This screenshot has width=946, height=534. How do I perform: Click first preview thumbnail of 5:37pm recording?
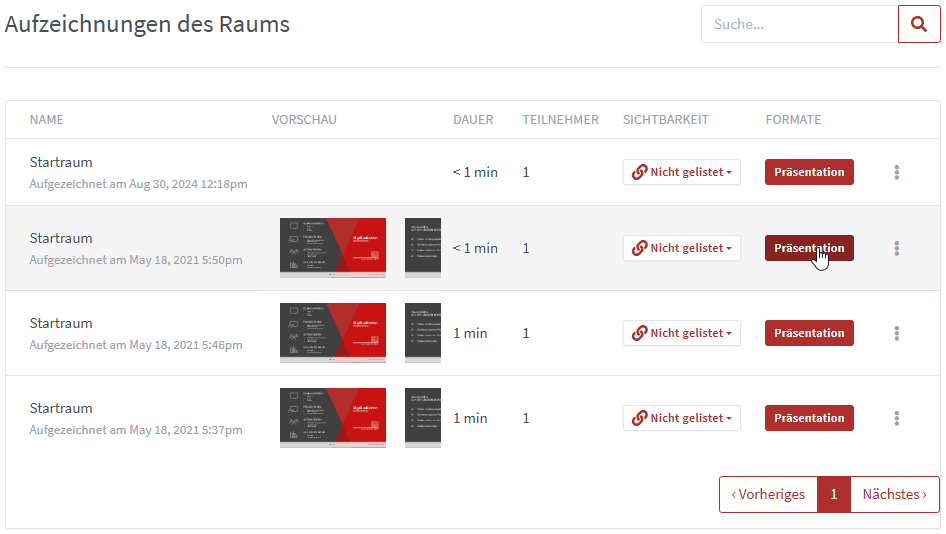tap(333, 418)
